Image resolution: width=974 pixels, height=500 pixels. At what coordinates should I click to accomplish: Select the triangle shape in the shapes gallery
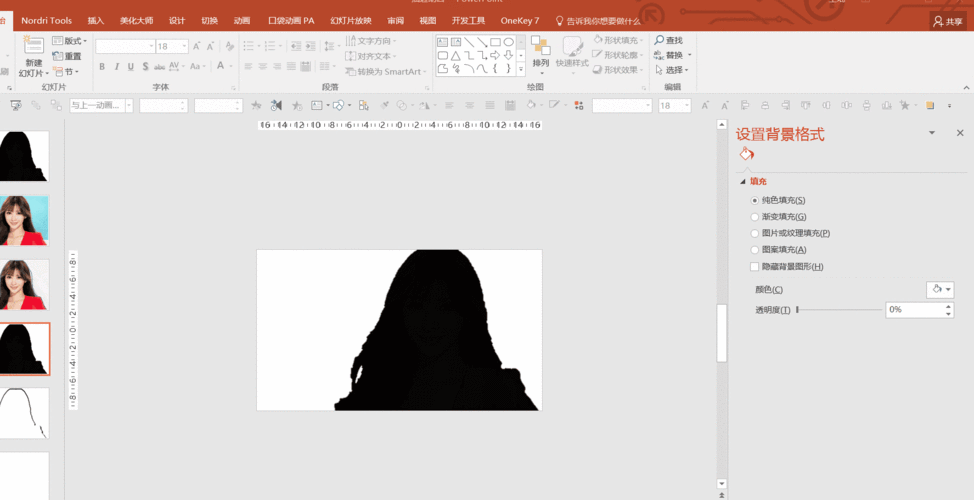[455, 56]
